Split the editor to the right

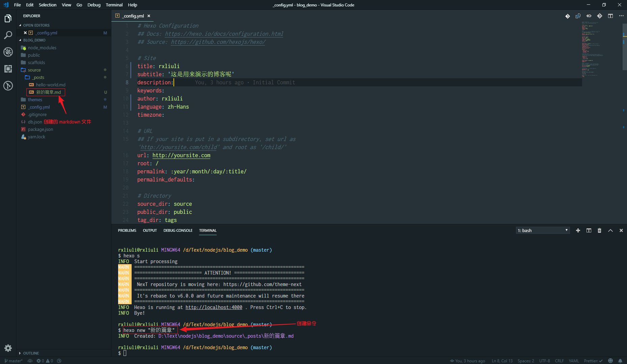(610, 16)
